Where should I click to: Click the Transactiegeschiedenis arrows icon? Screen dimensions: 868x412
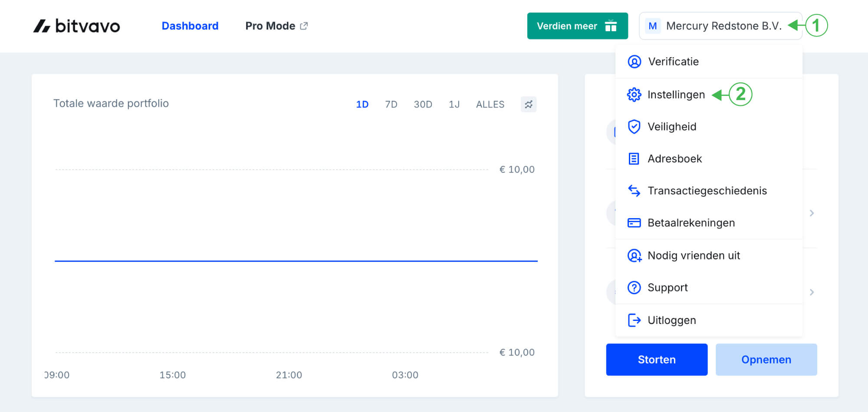pos(634,191)
